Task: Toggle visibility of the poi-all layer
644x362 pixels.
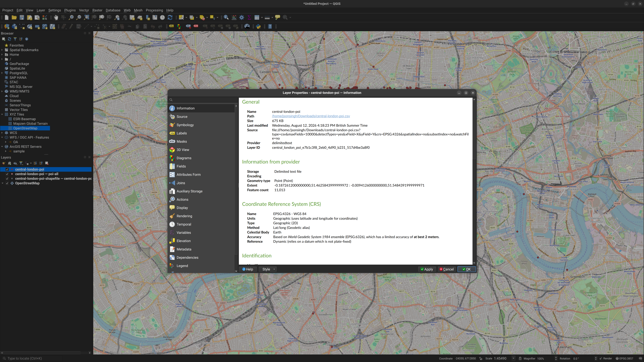Action: click(7, 174)
